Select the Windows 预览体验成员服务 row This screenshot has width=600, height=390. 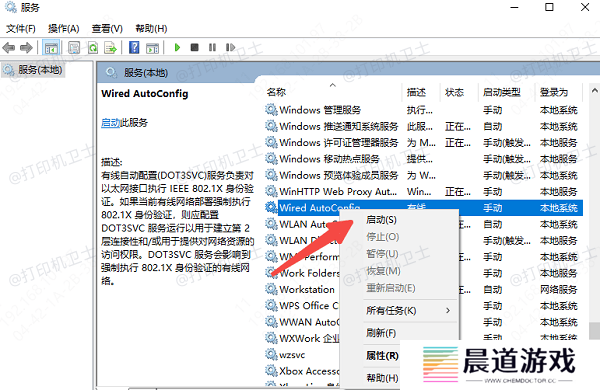click(x=424, y=175)
